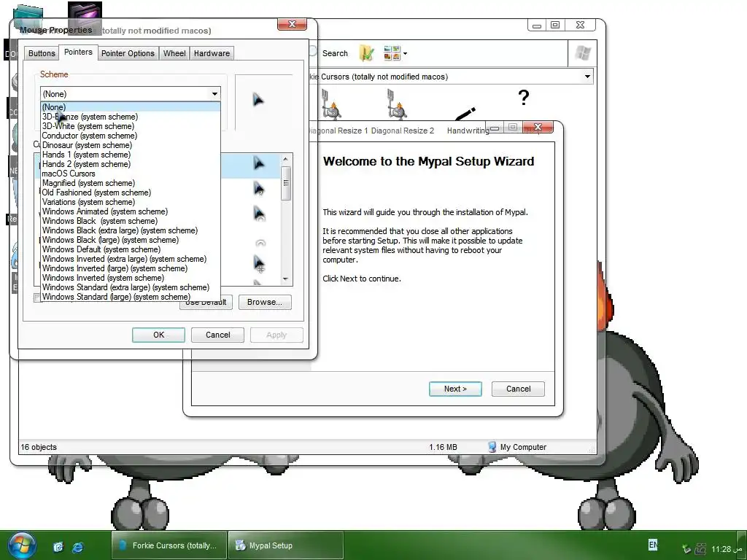Click the Browse... button
This screenshot has height=560, width=747.
pyautogui.click(x=265, y=302)
